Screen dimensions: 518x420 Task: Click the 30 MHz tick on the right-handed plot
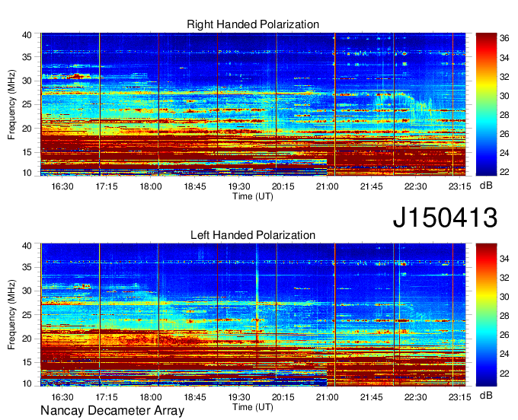click(27, 81)
